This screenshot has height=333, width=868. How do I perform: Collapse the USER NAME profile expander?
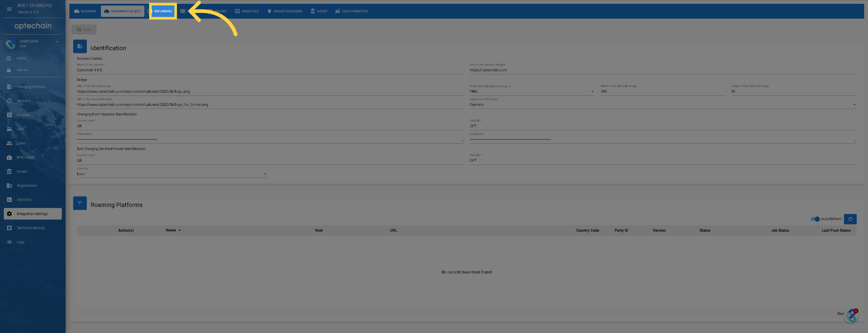pos(57,42)
